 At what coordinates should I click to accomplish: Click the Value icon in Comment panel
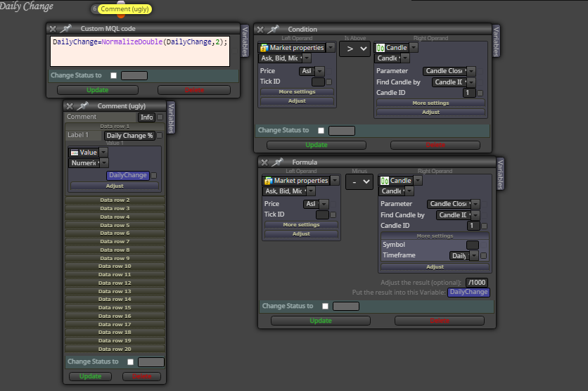75,153
